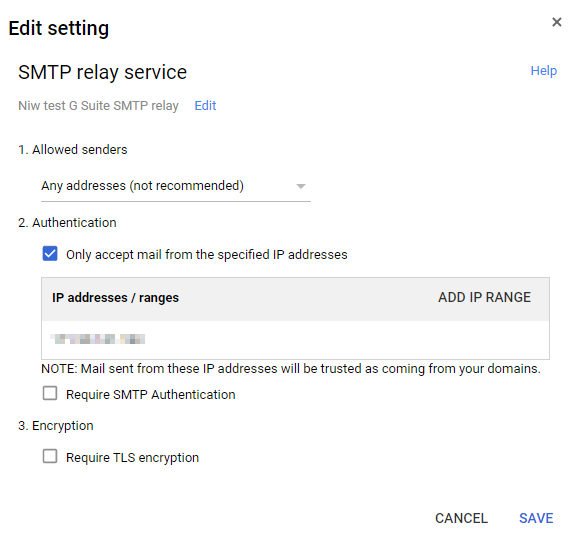Viewport: 573px width, 541px height.
Task: Click the IP addresses / ranges column header
Action: (115, 298)
